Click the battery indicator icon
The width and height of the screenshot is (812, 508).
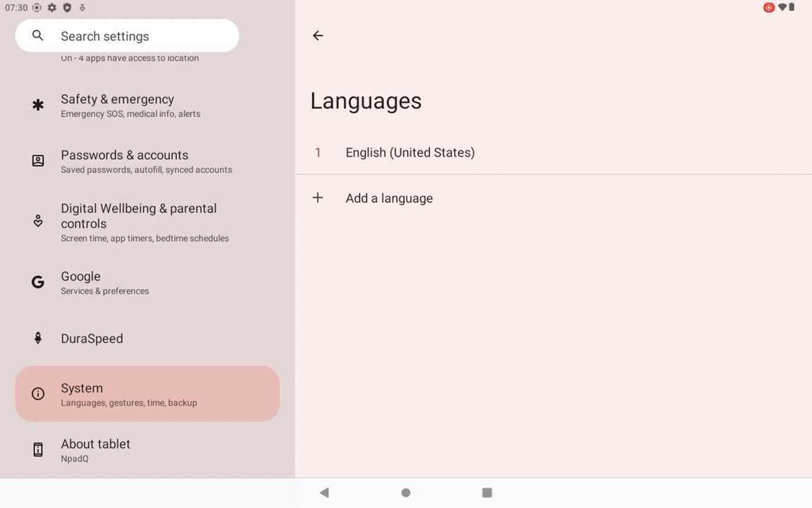(x=791, y=7)
